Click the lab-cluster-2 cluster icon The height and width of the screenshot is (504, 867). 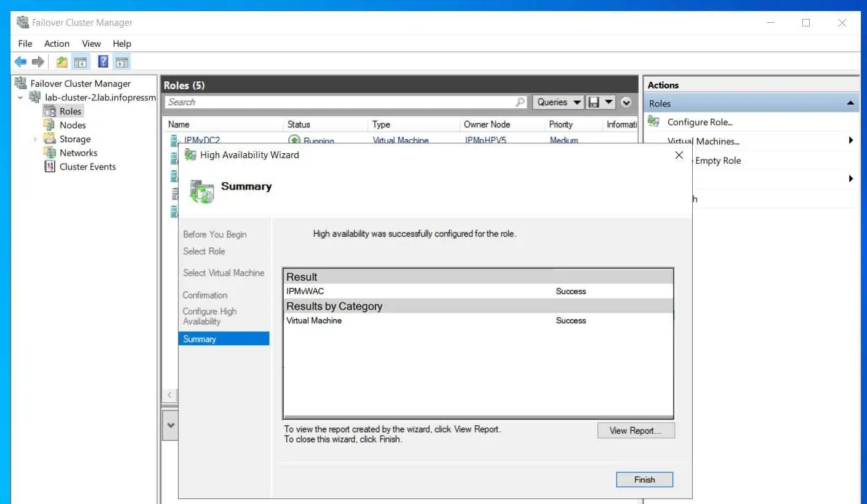[x=35, y=97]
